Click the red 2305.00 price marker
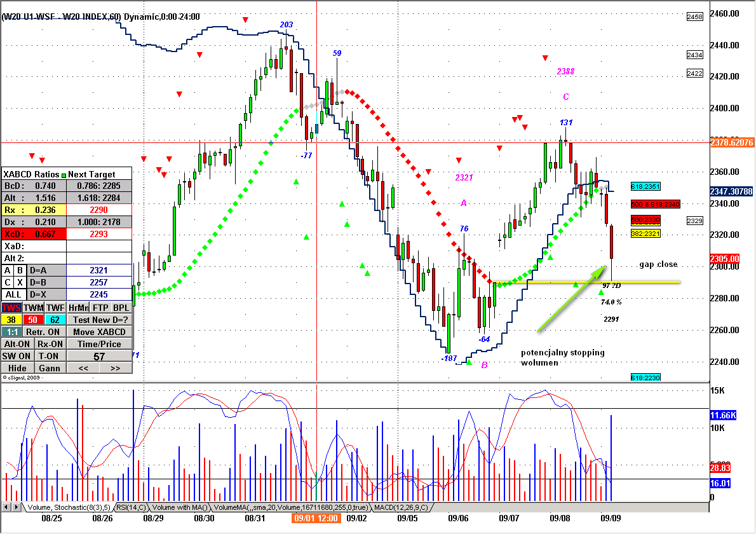Screen dimensions: 756x534 [724, 259]
